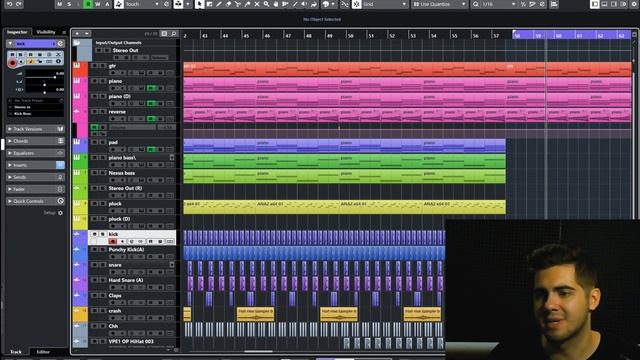Click the Undo arrow in the toolbar
Screen dimensions: 640x360
pyautogui.click(x=9, y=4)
